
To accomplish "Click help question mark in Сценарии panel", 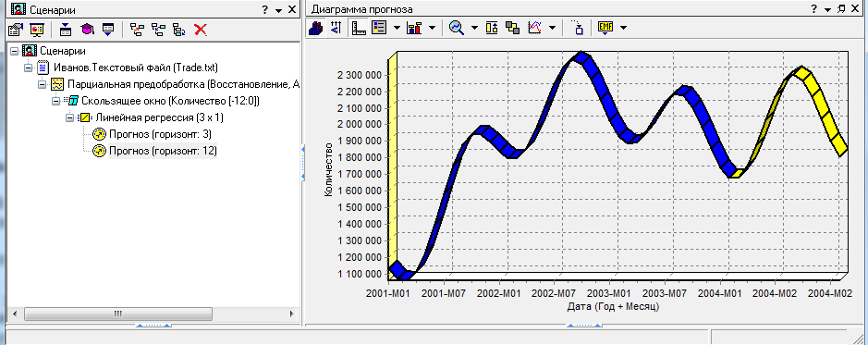I will click(264, 9).
